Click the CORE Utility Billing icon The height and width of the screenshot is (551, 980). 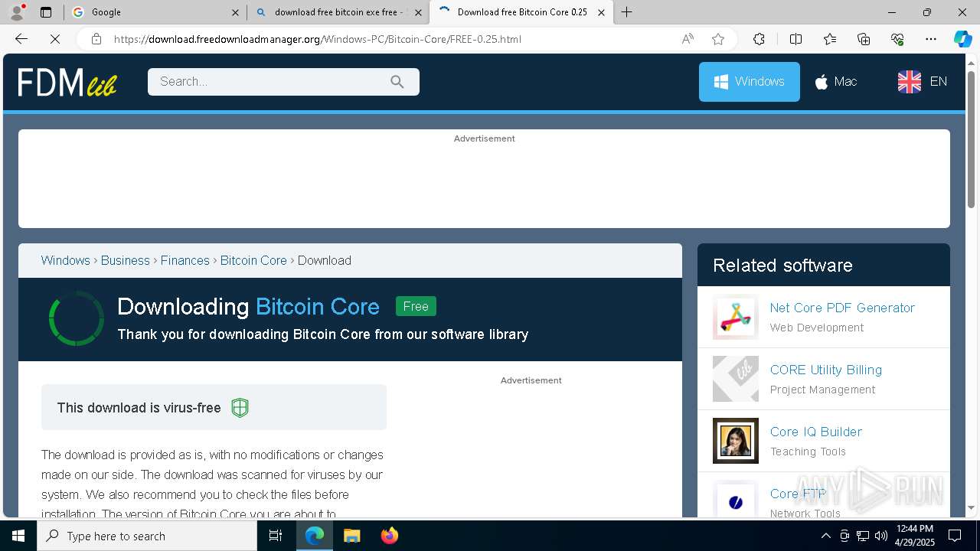pos(736,379)
